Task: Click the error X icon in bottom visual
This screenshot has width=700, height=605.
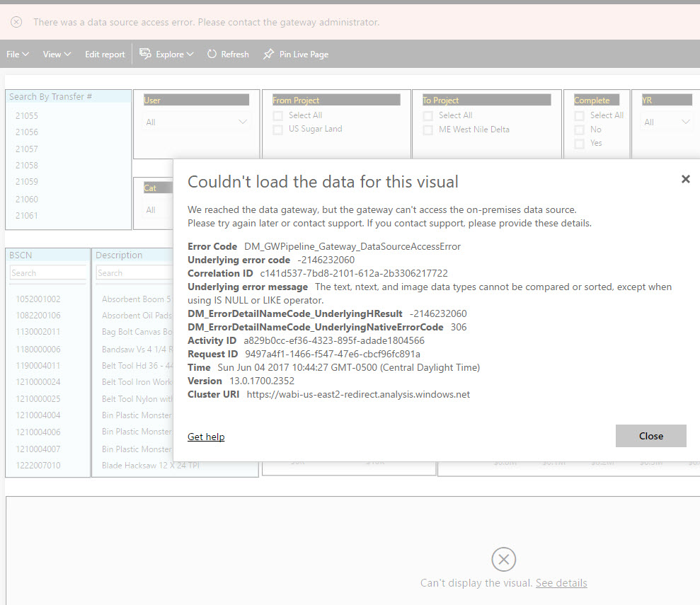Action: (503, 559)
